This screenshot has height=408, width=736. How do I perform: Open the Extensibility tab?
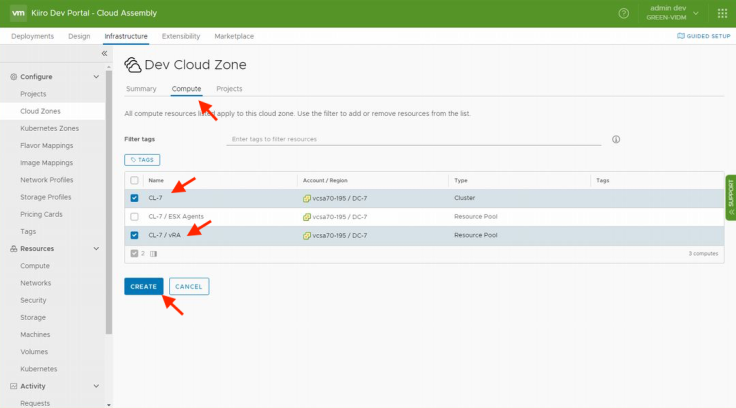181,36
